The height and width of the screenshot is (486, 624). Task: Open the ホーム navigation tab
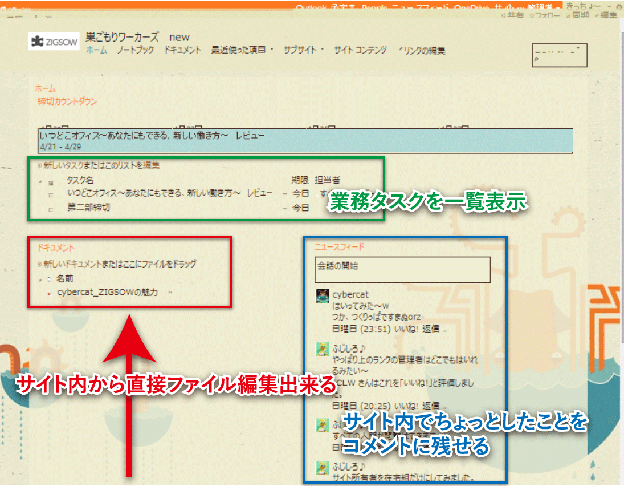(97, 50)
